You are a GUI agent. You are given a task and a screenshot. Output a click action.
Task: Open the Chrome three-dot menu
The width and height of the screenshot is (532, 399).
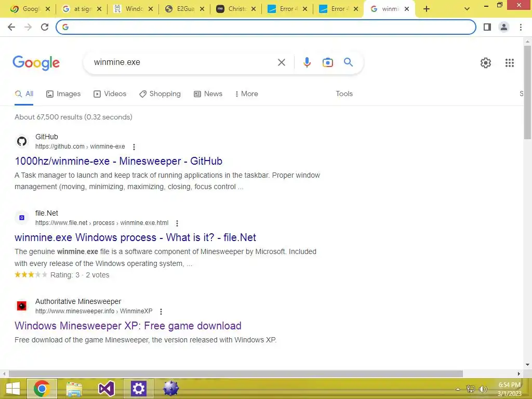coord(521,27)
